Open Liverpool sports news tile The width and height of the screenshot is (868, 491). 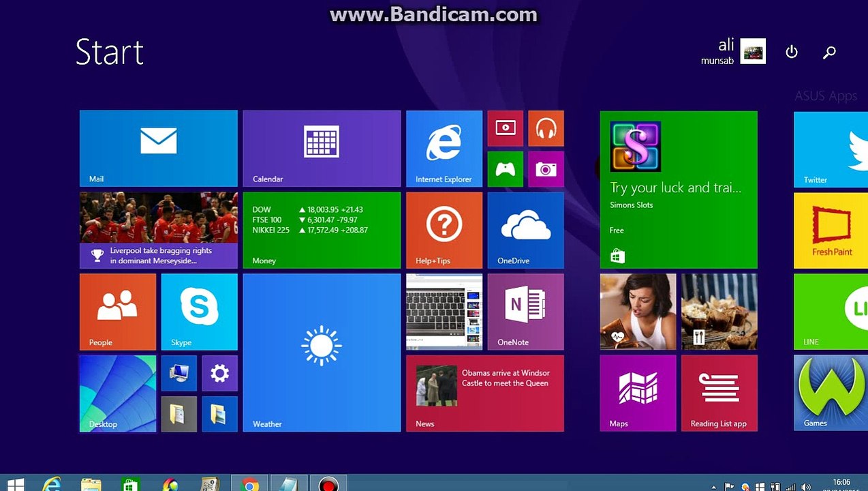158,230
